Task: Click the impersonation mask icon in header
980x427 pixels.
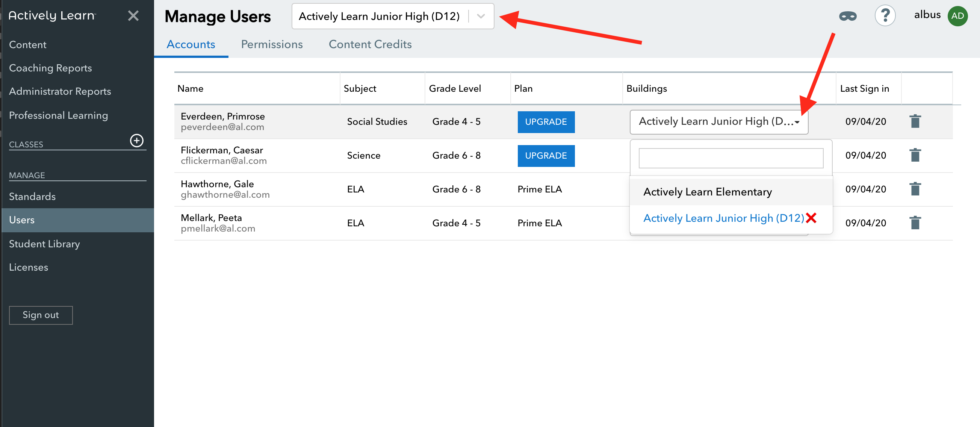Action: pos(848,16)
